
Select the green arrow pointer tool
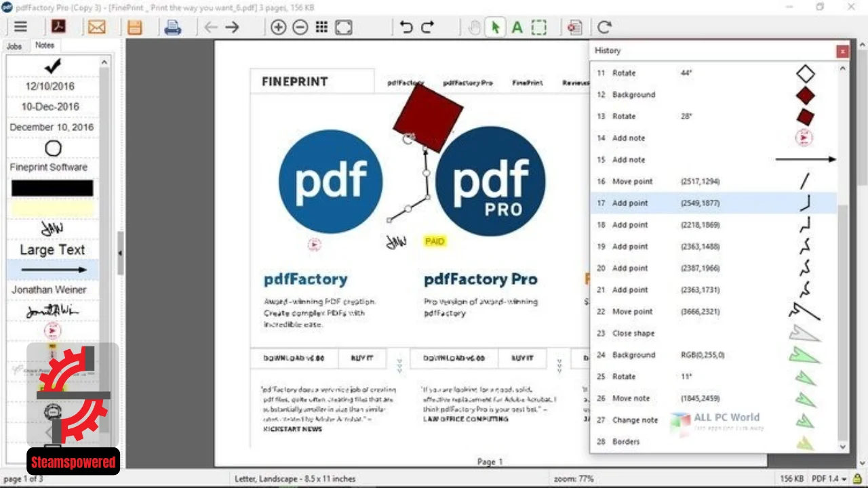(495, 27)
